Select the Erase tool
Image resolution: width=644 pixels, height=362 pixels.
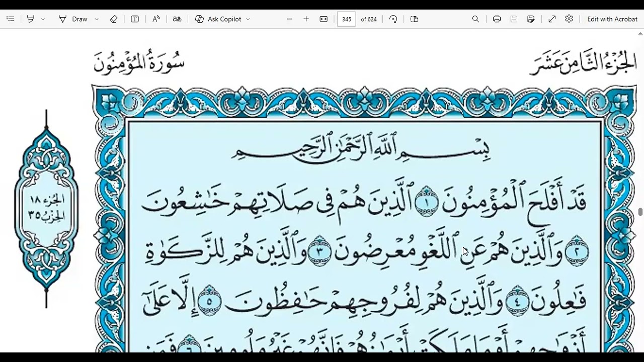pyautogui.click(x=114, y=19)
